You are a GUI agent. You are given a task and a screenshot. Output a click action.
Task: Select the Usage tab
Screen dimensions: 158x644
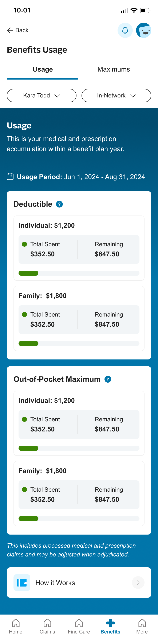[x=43, y=69]
